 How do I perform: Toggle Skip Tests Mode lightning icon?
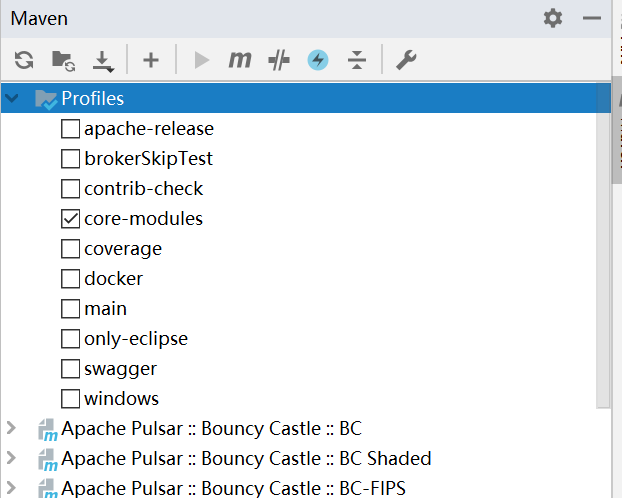pos(318,61)
